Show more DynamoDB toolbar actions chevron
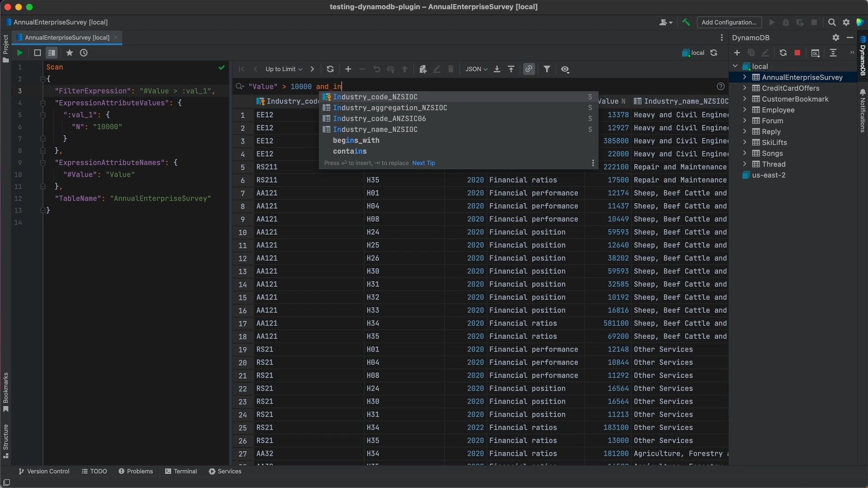 (852, 53)
